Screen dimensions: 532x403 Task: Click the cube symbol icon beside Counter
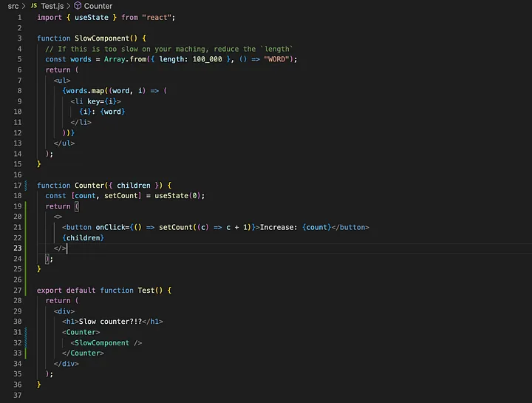[x=78, y=6]
